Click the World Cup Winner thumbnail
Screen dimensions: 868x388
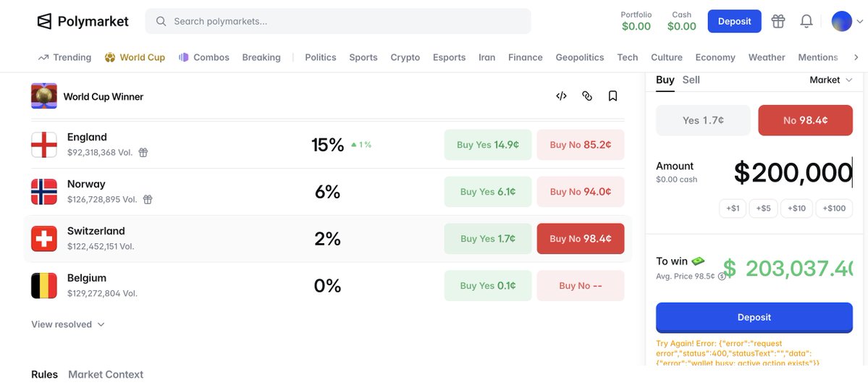pos(43,96)
